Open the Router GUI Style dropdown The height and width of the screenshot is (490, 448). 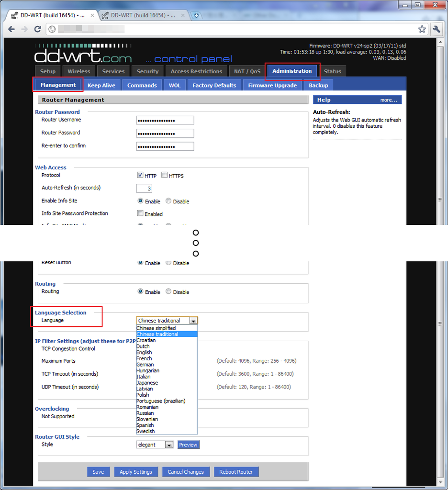click(155, 445)
